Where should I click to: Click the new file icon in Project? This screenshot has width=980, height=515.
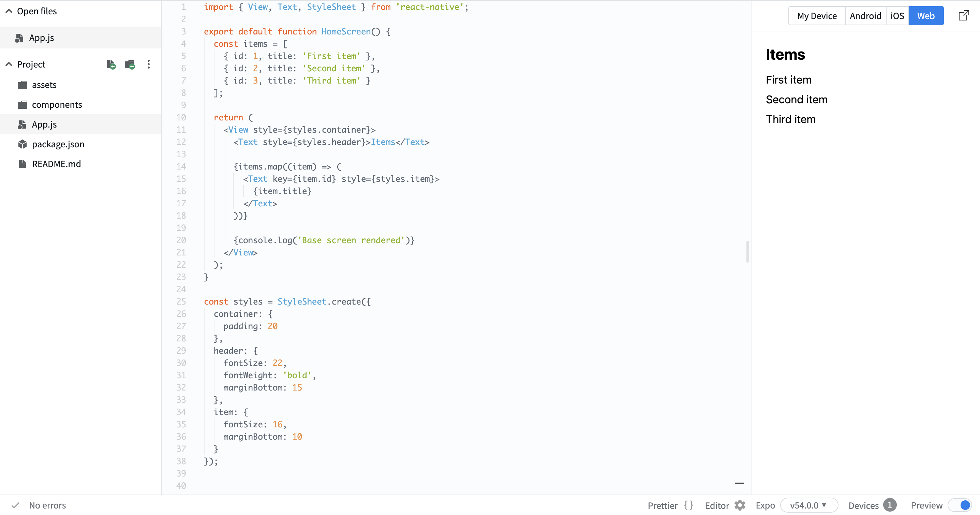[x=111, y=64]
